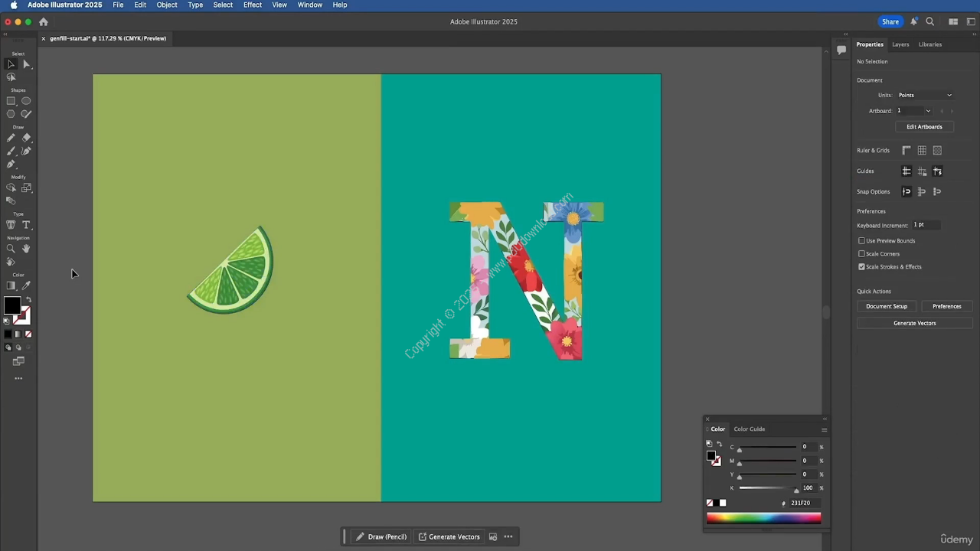Image resolution: width=980 pixels, height=551 pixels.
Task: Choose the Type tool
Action: click(26, 225)
